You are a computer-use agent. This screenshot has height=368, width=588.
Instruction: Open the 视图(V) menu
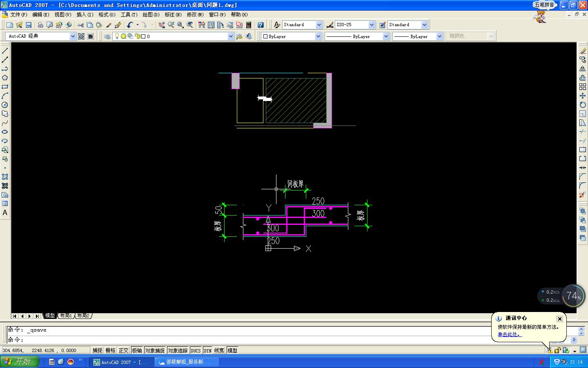coord(63,14)
